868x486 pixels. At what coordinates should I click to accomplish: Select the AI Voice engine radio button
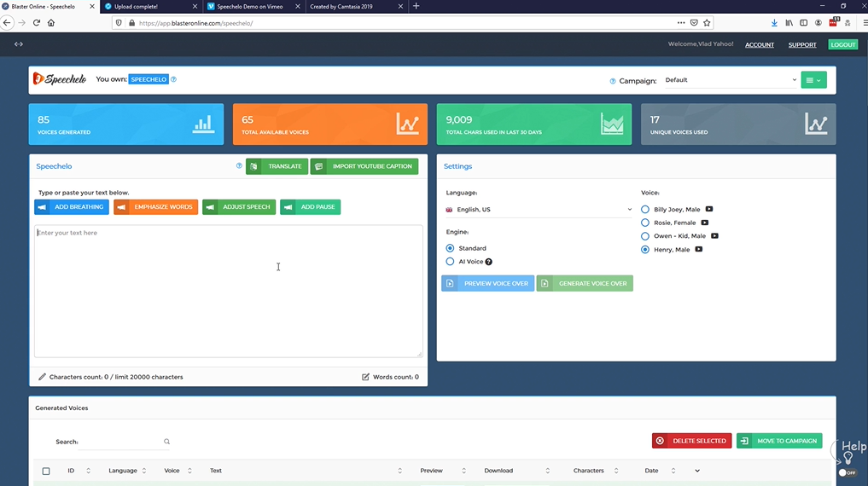(450, 262)
